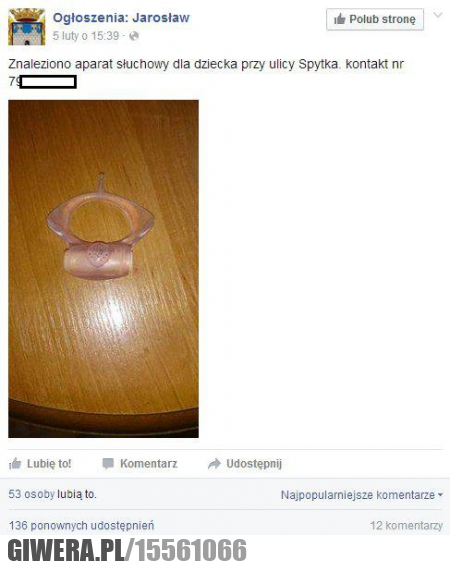Click the Komentarz speech bubble icon
The width and height of the screenshot is (450, 566).
click(108, 463)
